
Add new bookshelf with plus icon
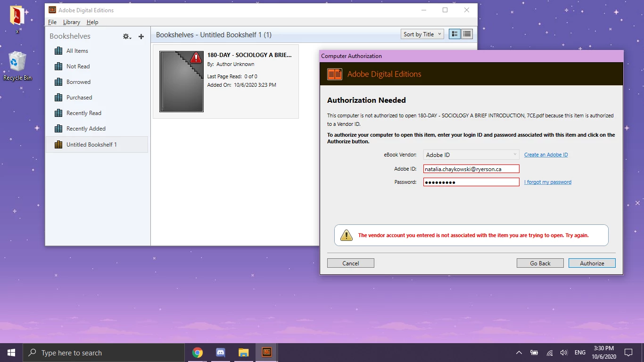(x=141, y=36)
